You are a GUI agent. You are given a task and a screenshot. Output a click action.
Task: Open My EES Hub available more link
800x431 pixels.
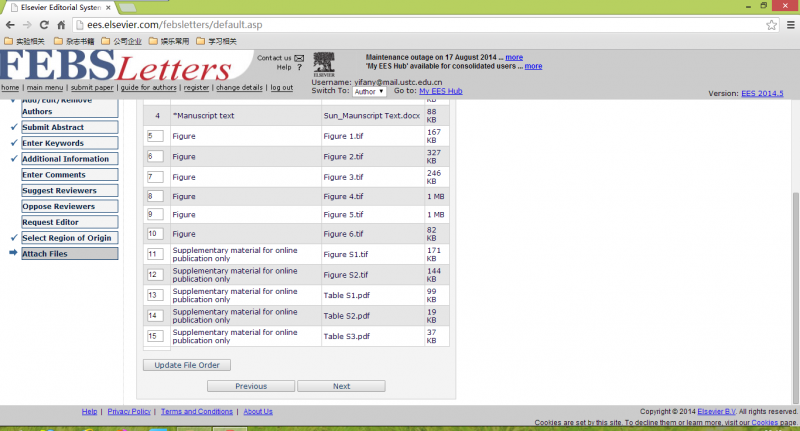point(533,66)
